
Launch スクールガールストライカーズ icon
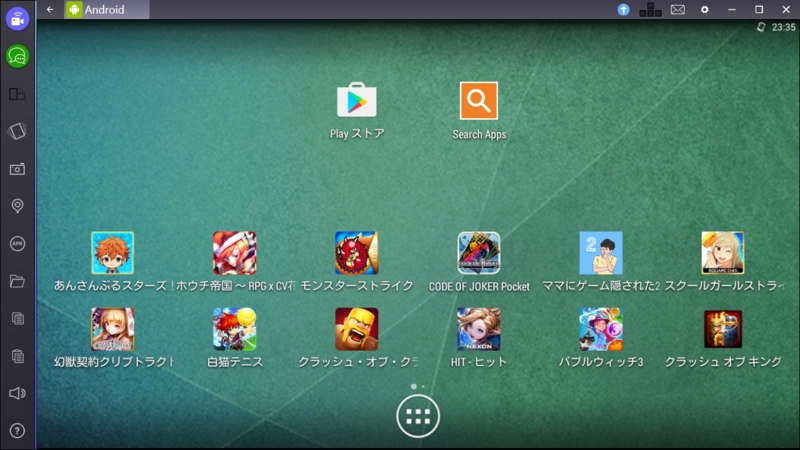pyautogui.click(x=722, y=253)
